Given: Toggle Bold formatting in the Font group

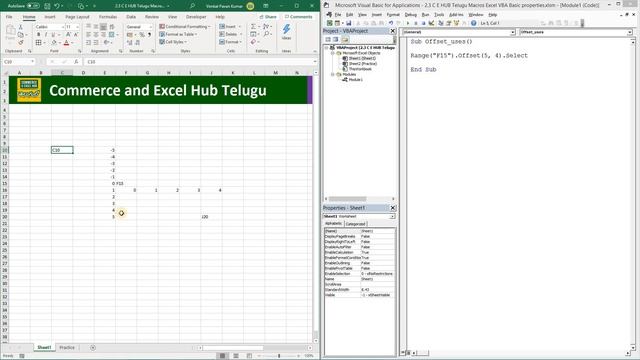Looking at the screenshot, I should 39,35.
